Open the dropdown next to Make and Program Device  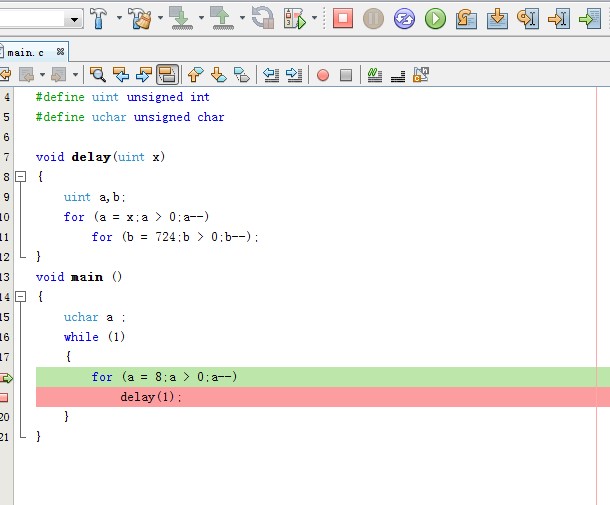[x=201, y=18]
